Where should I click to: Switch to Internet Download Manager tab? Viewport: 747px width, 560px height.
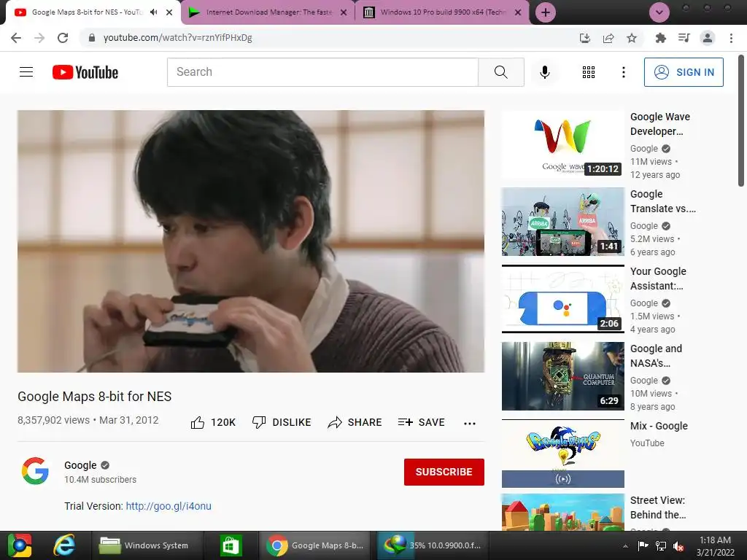tap(268, 12)
